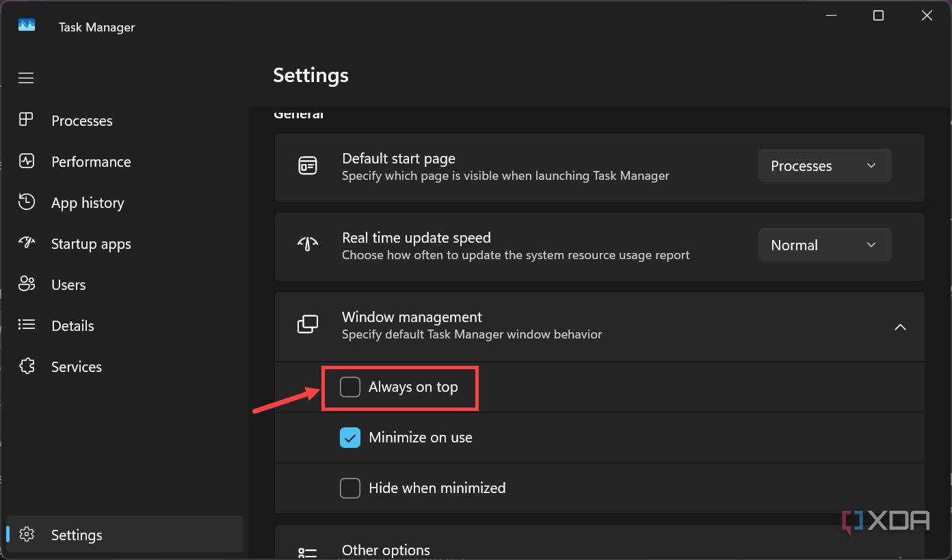The width and height of the screenshot is (952, 560).
Task: Click the Window management section title
Action: pyautogui.click(x=412, y=317)
